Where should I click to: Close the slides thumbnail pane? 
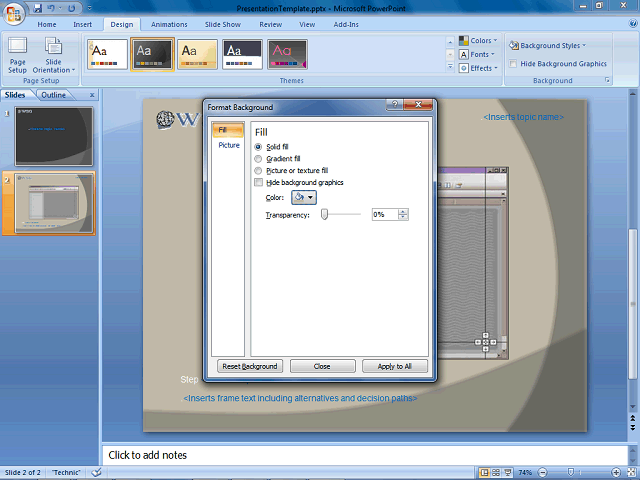pyautogui.click(x=92, y=95)
